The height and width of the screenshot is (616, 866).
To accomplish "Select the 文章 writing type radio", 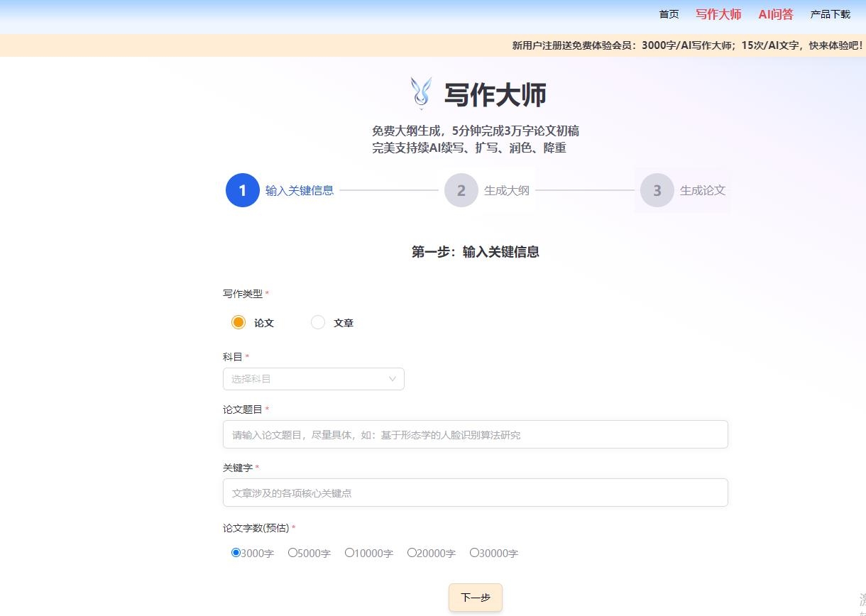I will (318, 322).
